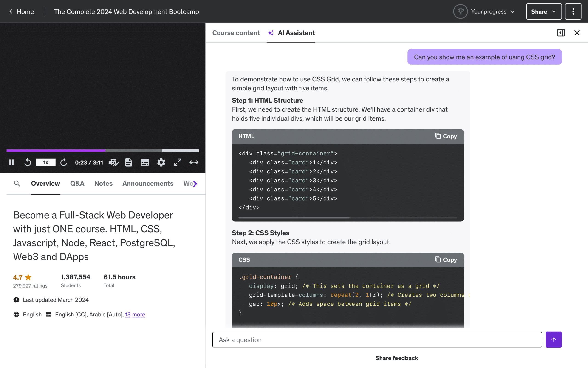This screenshot has width=588, height=368.
Task: Open the Q&A tab
Action: click(x=77, y=184)
